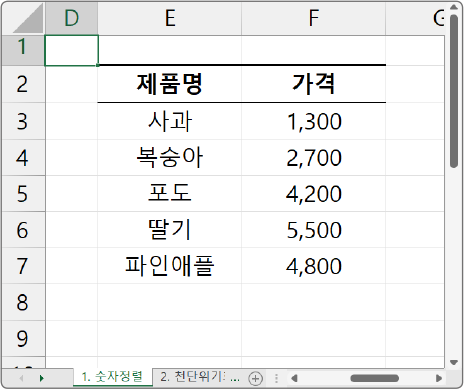Click the sheet tab next arrow
This screenshot has height=389, width=464.
pyautogui.click(x=42, y=378)
